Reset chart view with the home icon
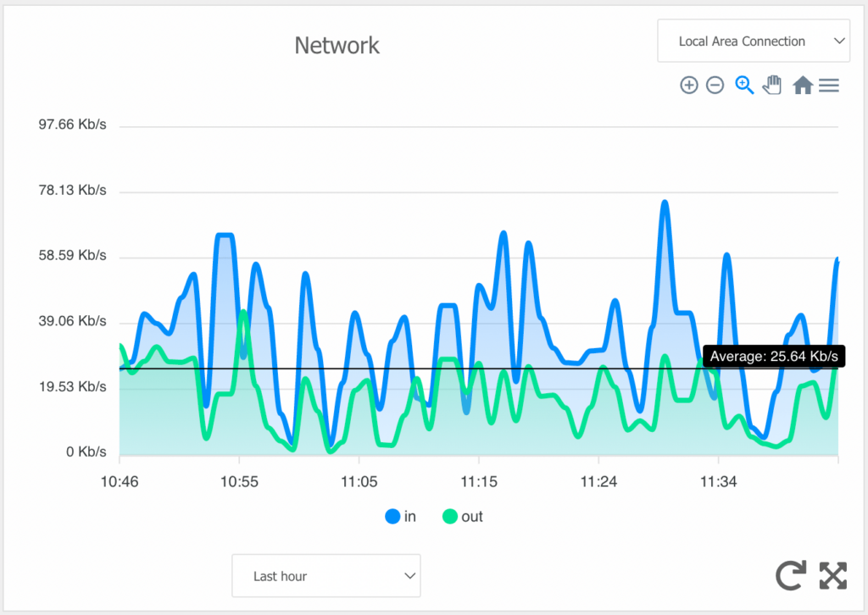 click(802, 85)
